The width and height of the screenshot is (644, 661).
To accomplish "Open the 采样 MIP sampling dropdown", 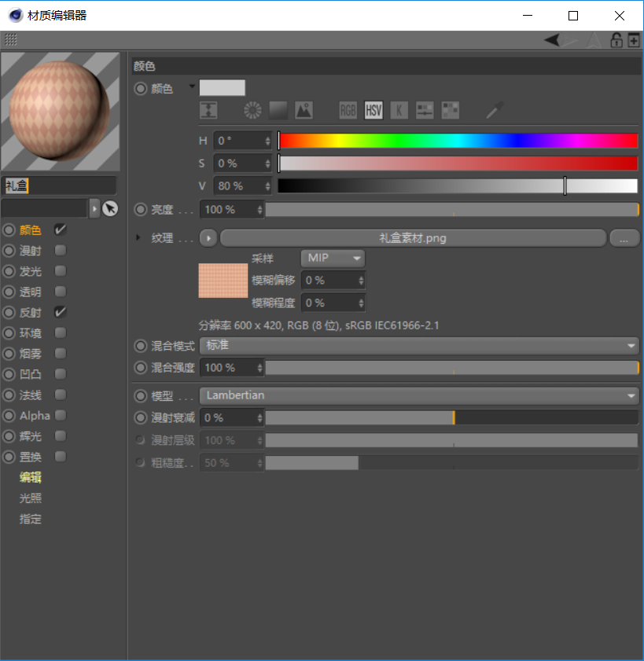I will (x=332, y=258).
